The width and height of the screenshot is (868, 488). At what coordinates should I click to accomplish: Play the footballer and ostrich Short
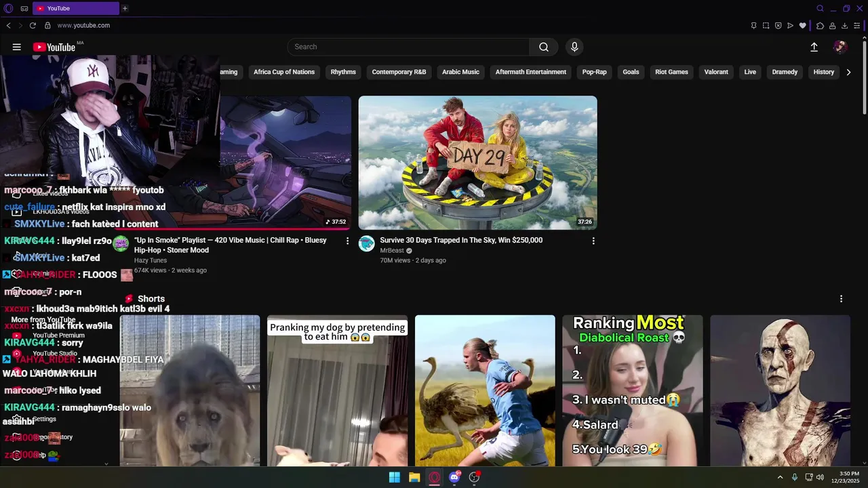[x=485, y=390]
